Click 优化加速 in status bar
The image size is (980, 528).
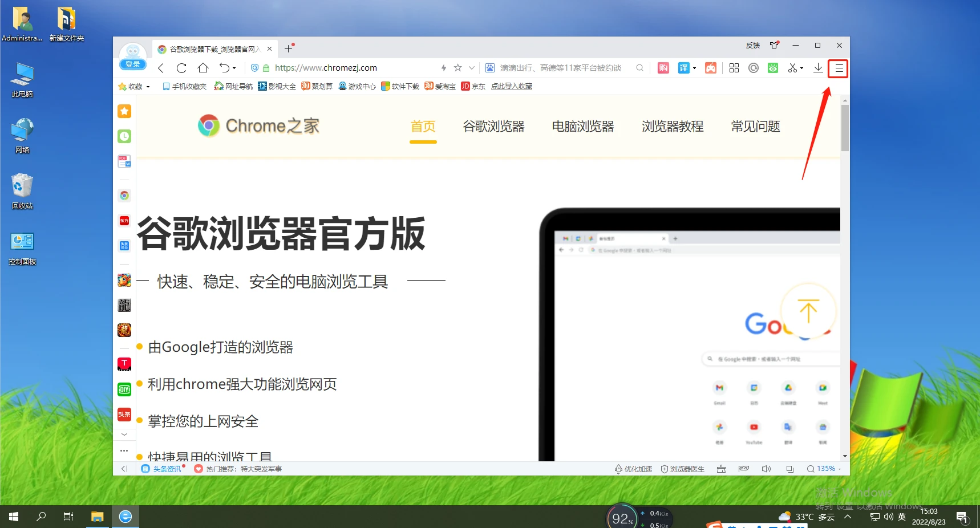633,469
